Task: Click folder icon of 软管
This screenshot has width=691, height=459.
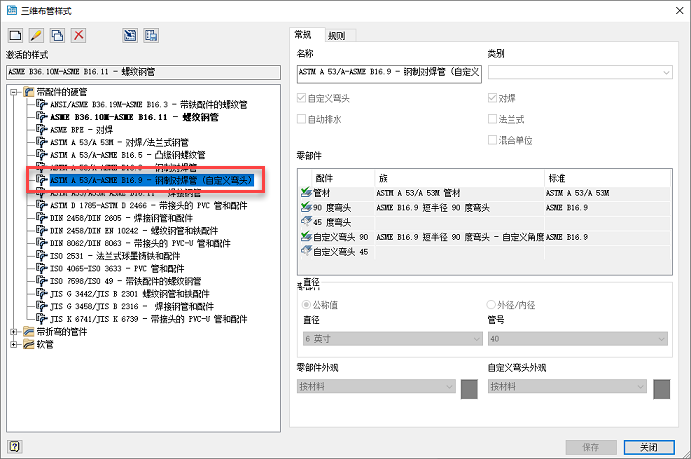Action: point(29,344)
